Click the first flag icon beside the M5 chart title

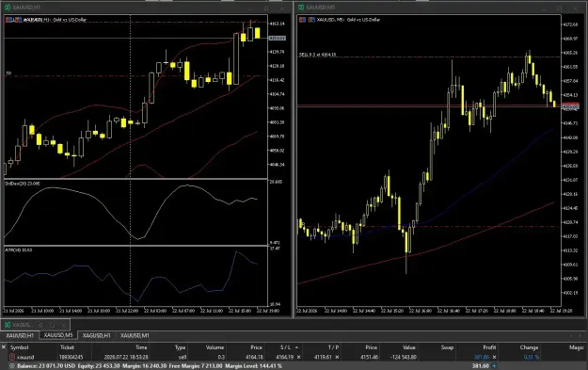coord(302,20)
